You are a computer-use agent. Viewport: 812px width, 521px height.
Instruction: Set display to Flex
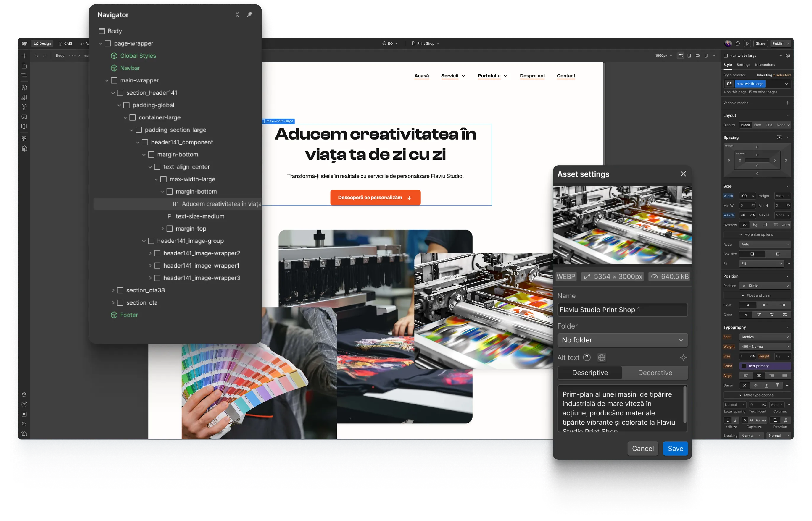click(757, 125)
